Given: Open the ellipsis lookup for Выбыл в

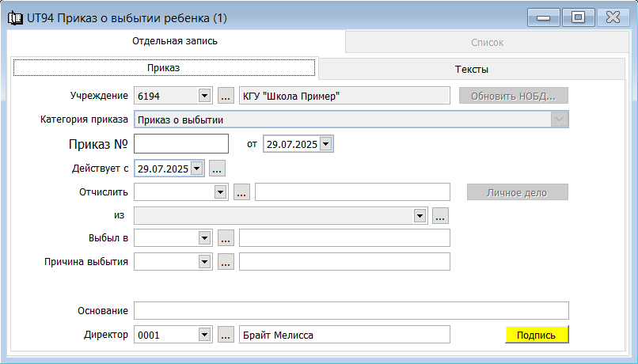Looking at the screenshot, I should pos(226,238).
